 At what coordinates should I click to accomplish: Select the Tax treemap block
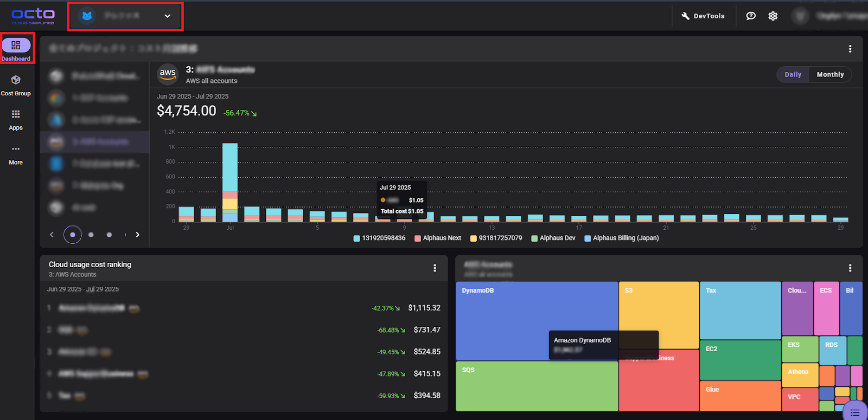[x=740, y=311]
